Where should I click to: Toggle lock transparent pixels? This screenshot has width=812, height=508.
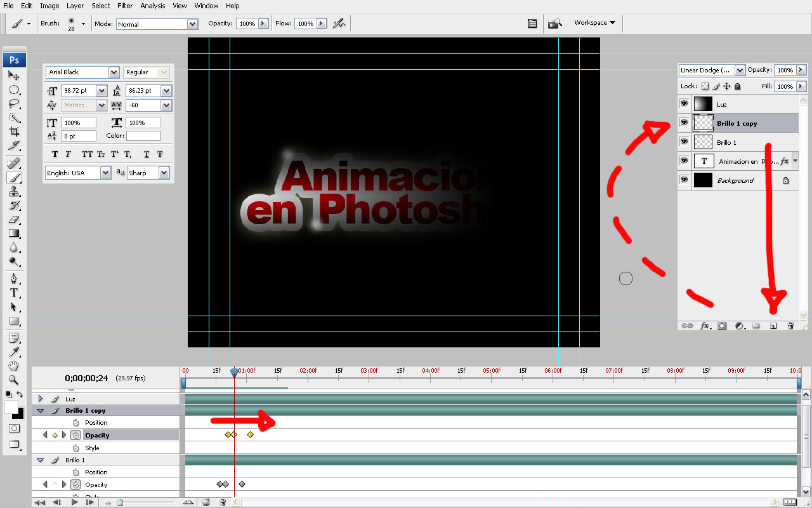tap(705, 86)
